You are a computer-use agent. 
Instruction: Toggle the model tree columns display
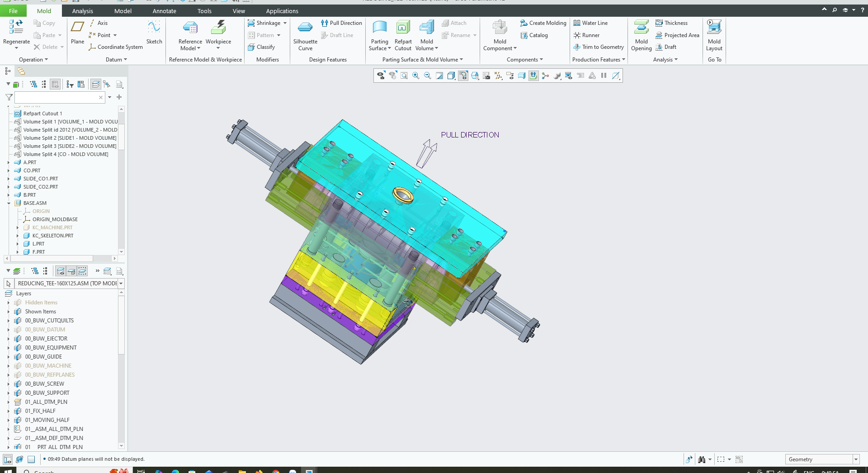coord(55,85)
